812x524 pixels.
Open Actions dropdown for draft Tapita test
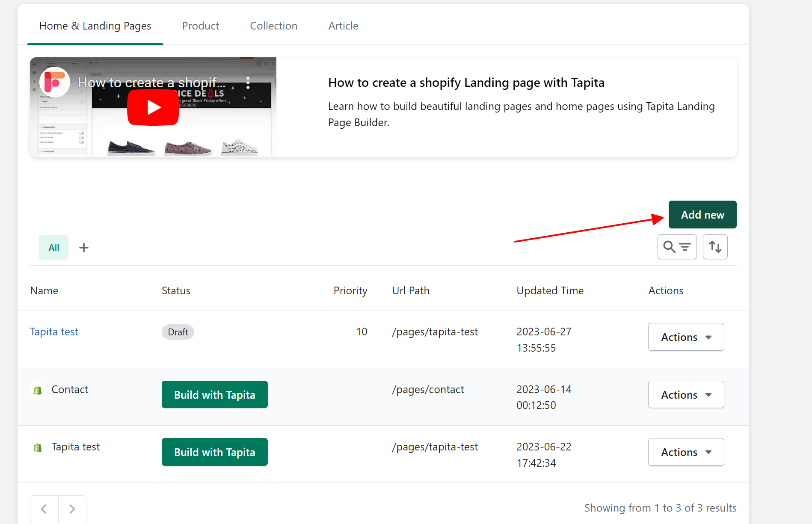click(686, 337)
